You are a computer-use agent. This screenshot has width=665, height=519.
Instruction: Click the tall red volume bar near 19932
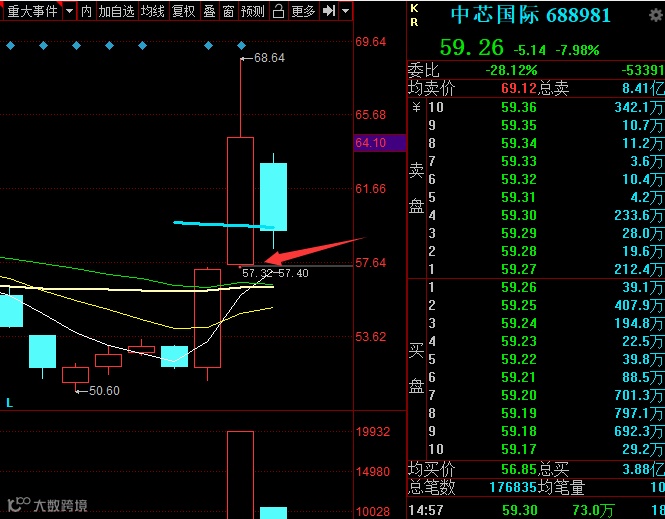click(x=240, y=475)
